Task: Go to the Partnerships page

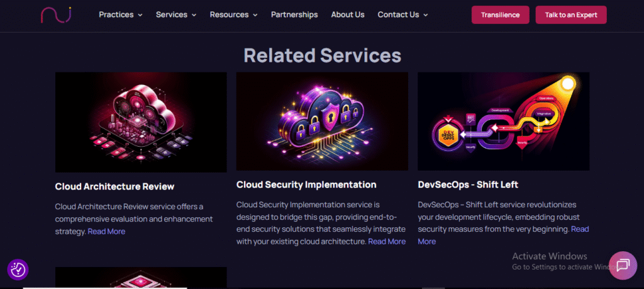Action: point(294,14)
